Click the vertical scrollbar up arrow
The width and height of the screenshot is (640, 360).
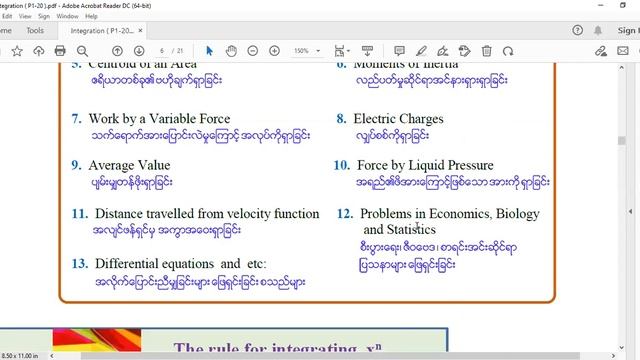click(x=622, y=67)
